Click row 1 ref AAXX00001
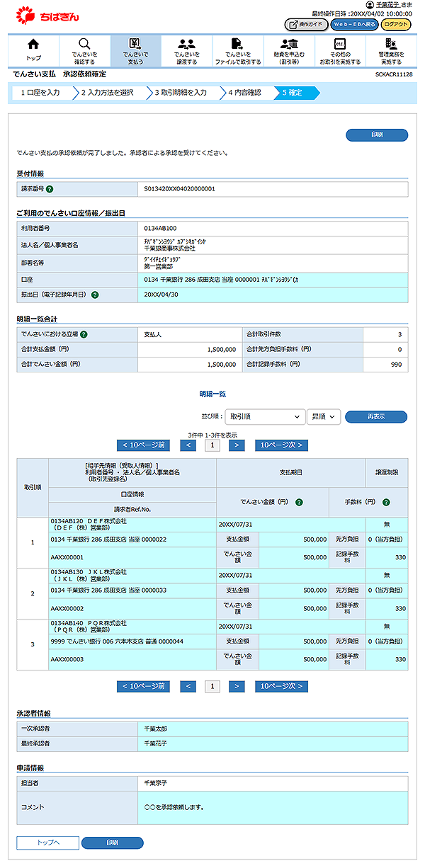This screenshot has width=425, height=868. tap(68, 556)
